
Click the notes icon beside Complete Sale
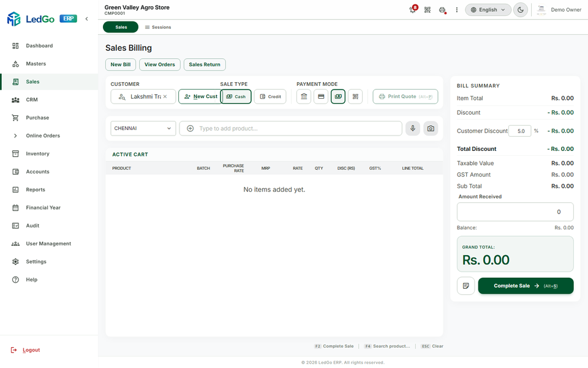(466, 286)
